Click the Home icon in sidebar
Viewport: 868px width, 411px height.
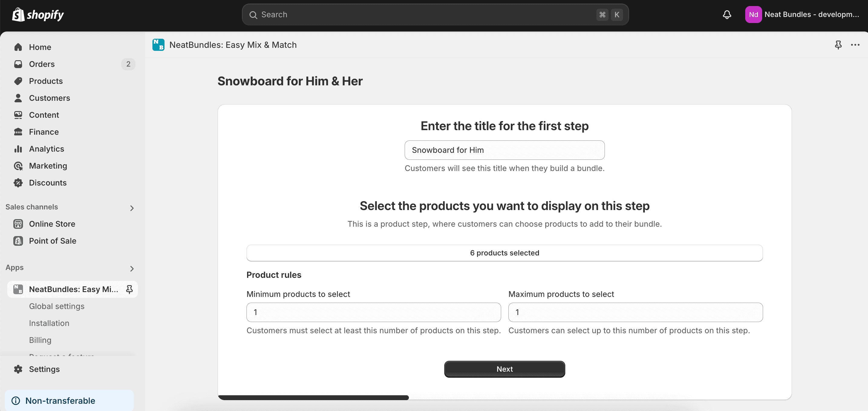pos(18,47)
